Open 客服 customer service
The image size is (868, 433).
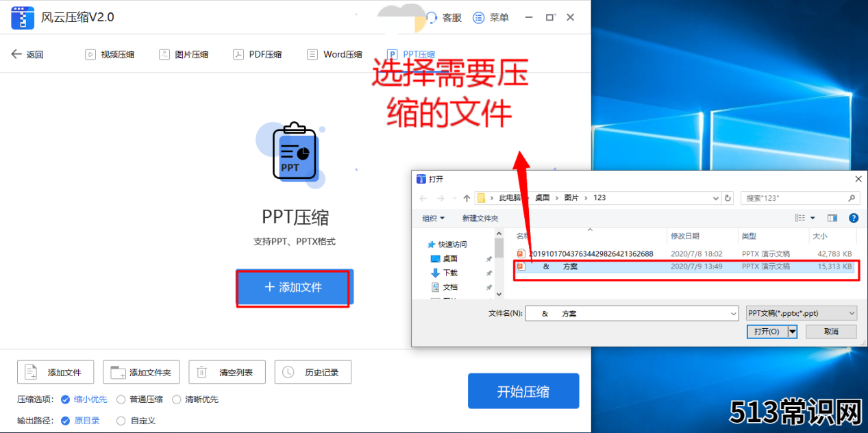point(444,18)
